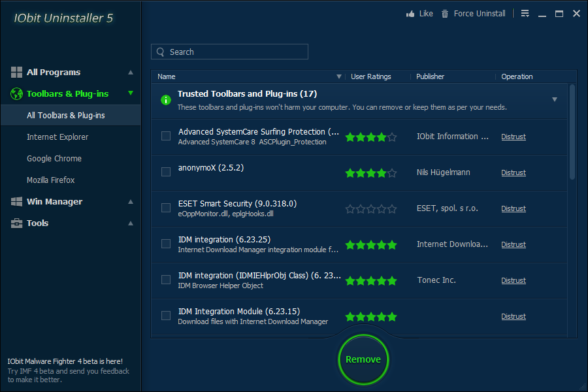Screen dimensions: 588x392
Task: Click the Like thumbs-up icon
Action: coord(410,14)
